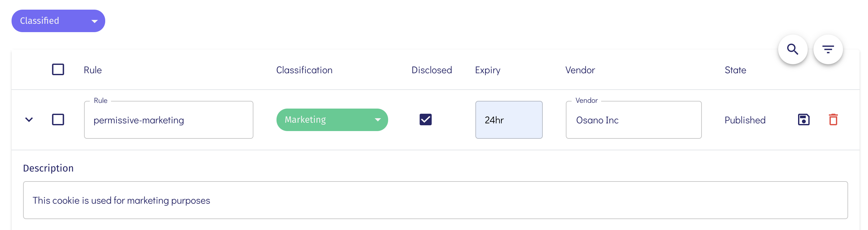Click the Disclosed column header
This screenshot has width=868, height=230.
[431, 70]
